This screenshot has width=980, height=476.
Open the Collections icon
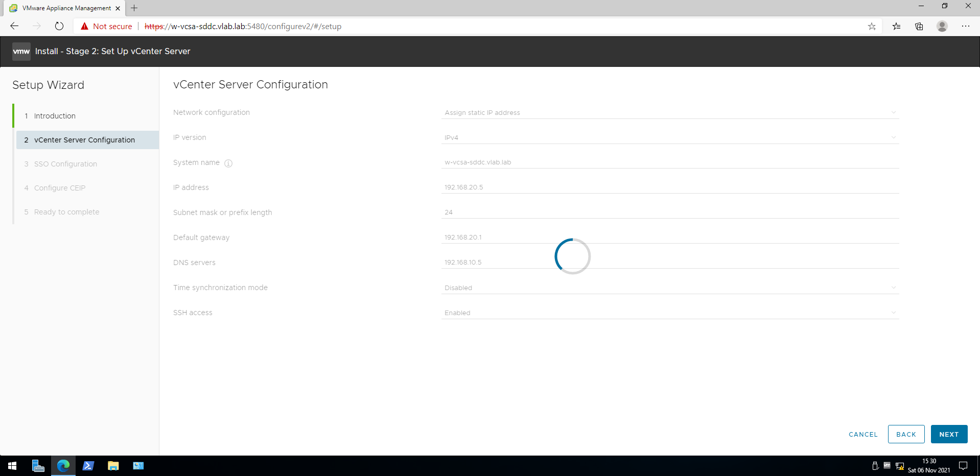pos(919,26)
